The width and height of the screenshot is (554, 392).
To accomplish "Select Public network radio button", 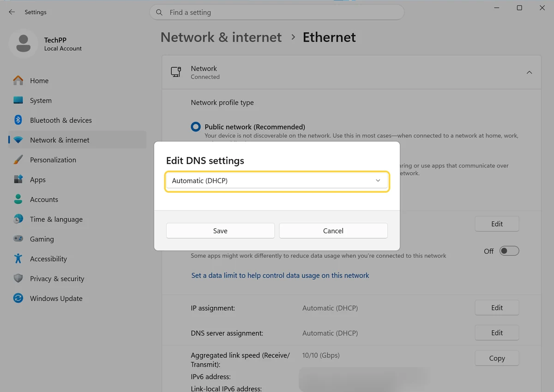I will coord(196,126).
